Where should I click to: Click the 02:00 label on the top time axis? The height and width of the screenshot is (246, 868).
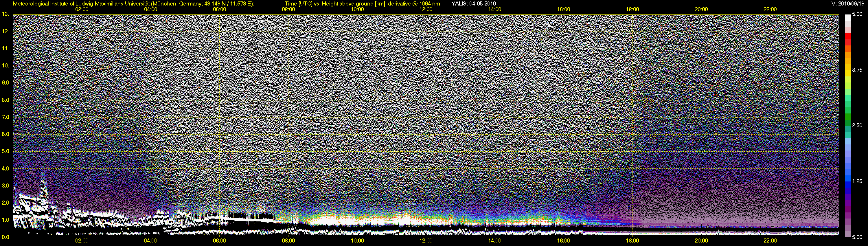(82, 10)
